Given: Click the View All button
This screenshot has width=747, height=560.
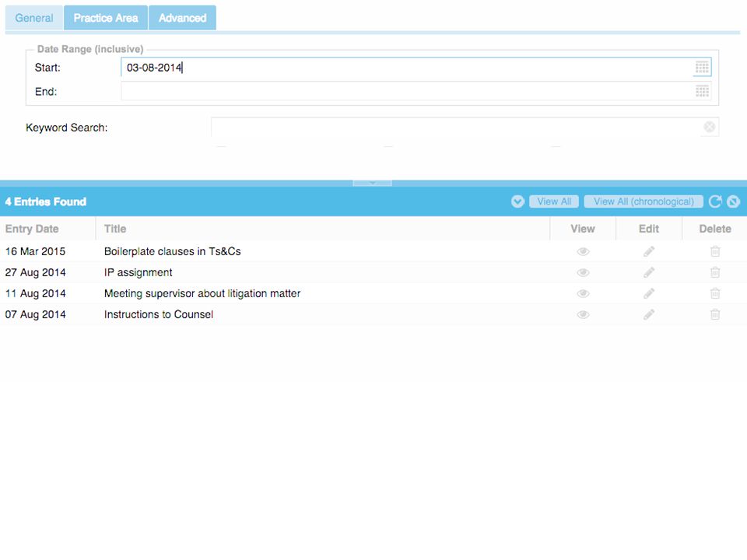Looking at the screenshot, I should pyautogui.click(x=554, y=201).
